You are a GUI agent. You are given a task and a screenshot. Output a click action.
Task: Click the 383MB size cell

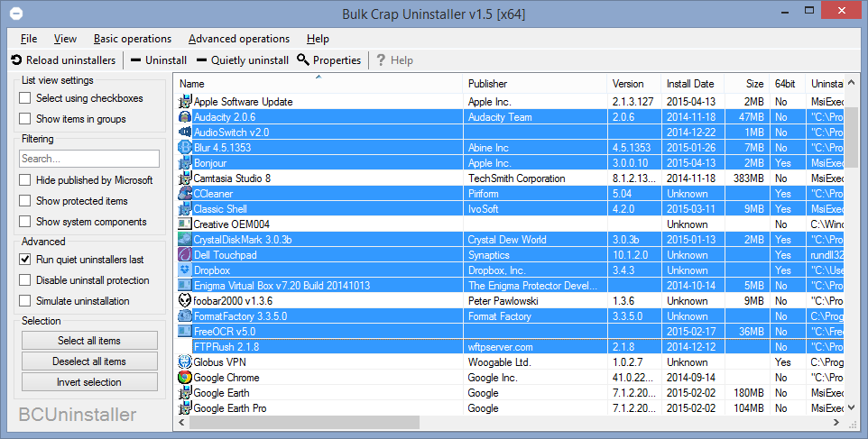coord(748,178)
